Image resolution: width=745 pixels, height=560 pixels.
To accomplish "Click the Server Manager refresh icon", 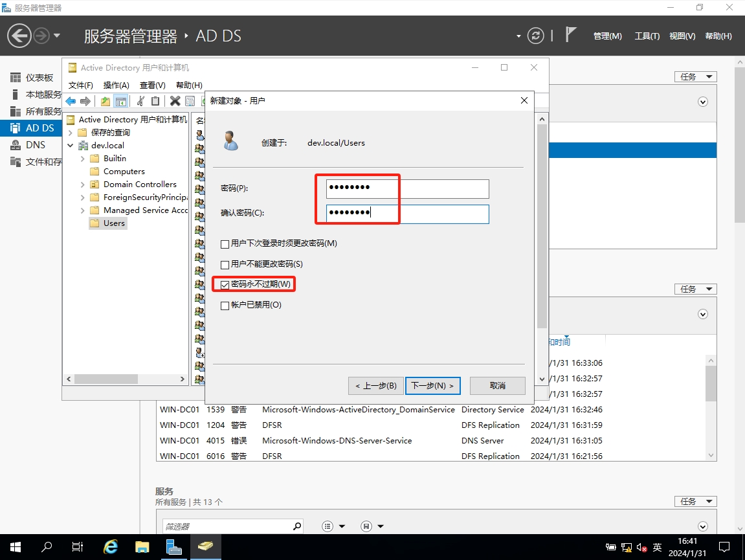I will (535, 36).
